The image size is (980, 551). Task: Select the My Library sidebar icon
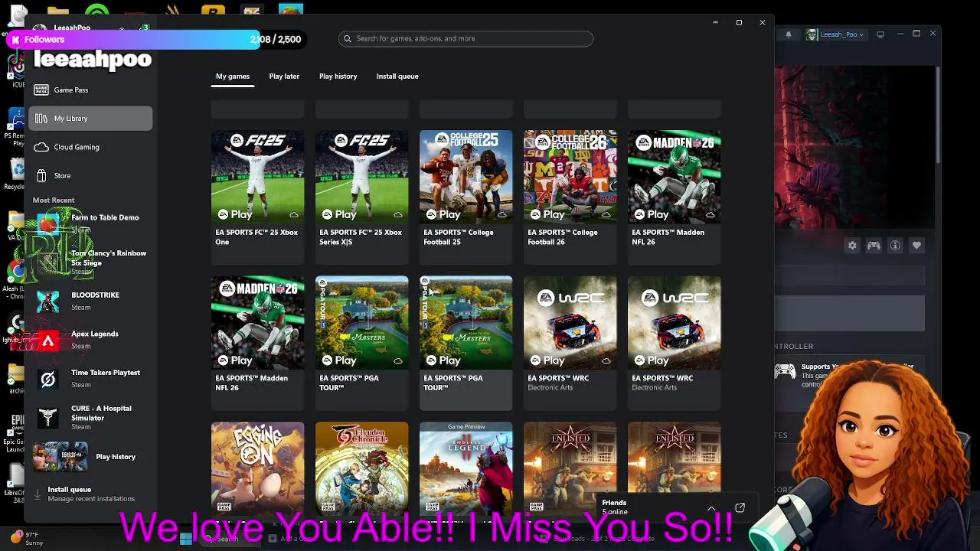(41, 119)
